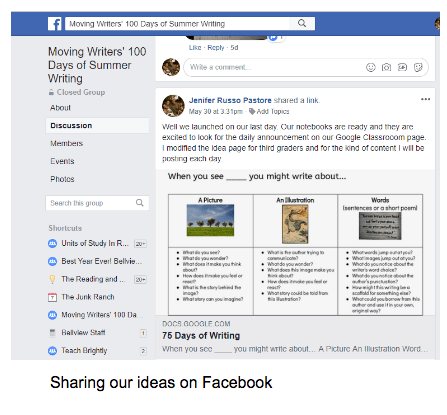Click reaction icon on the comment above
This screenshot has height=415, width=447.
click(x=273, y=37)
